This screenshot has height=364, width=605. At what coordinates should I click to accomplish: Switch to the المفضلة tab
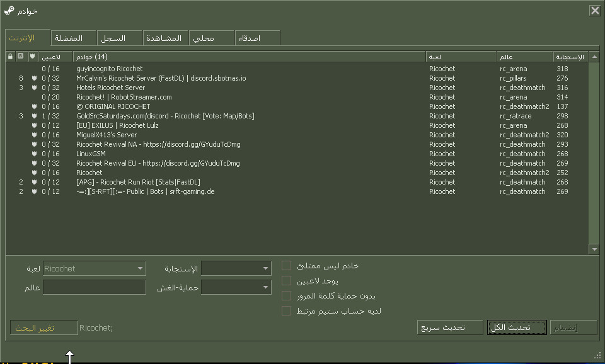coord(73,38)
